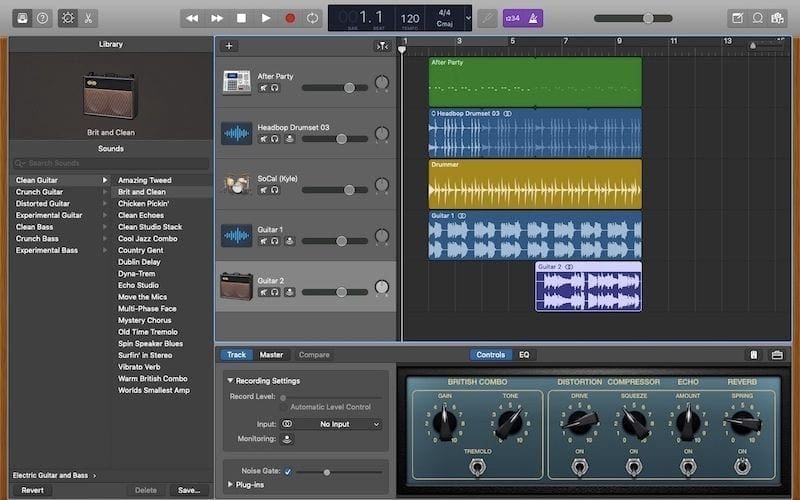Collapse the Recording Settings disclosure triangle
The image size is (800, 500).
click(230, 381)
